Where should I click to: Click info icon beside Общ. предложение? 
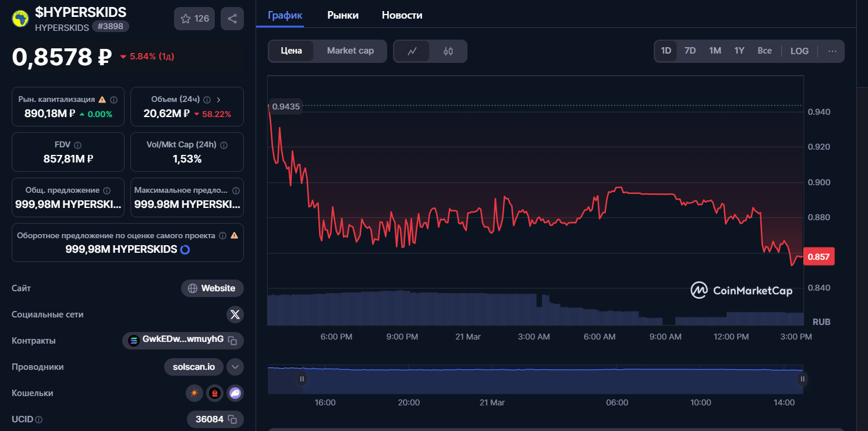pos(106,190)
